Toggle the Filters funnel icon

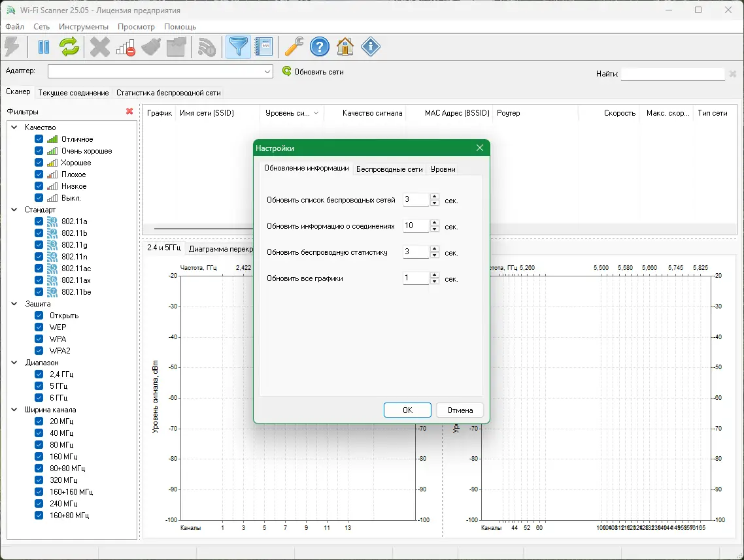pyautogui.click(x=238, y=46)
